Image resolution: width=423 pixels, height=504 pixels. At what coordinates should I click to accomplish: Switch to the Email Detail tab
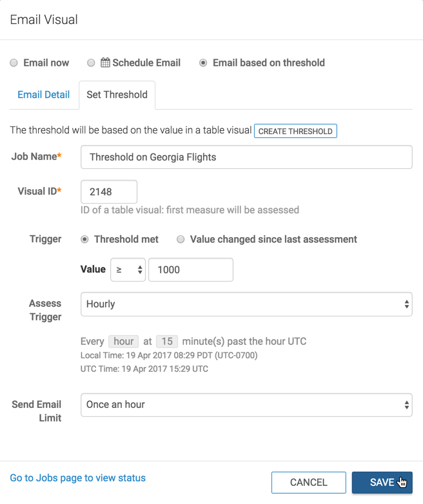click(43, 95)
